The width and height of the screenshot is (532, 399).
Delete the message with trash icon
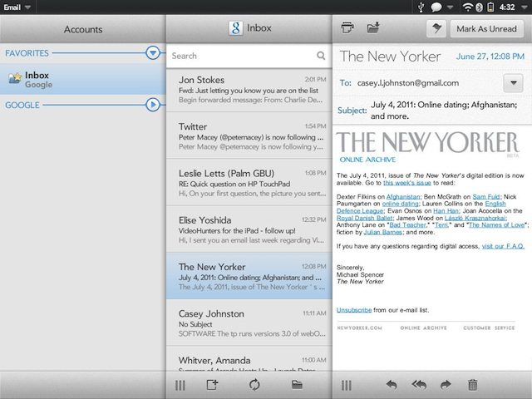(473, 385)
